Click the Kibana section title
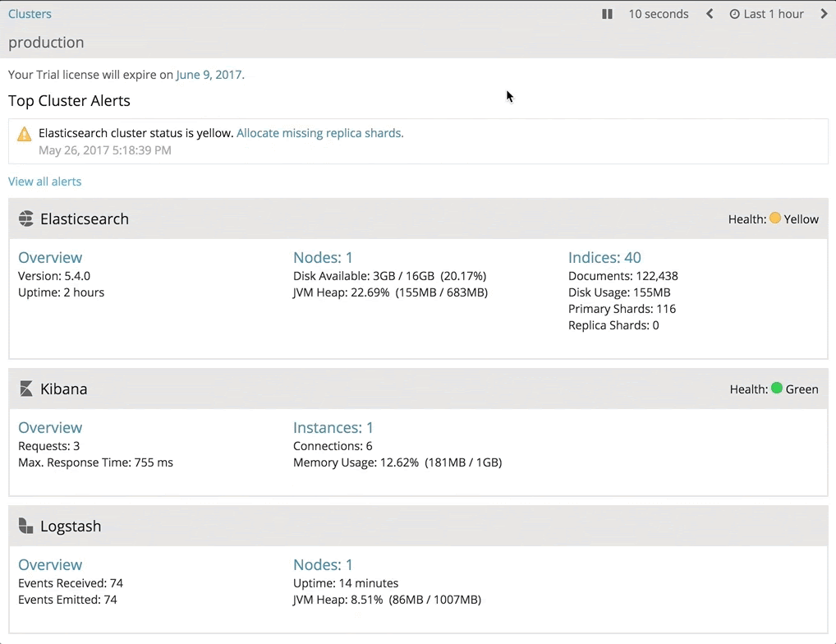This screenshot has height=644, width=836. point(64,389)
